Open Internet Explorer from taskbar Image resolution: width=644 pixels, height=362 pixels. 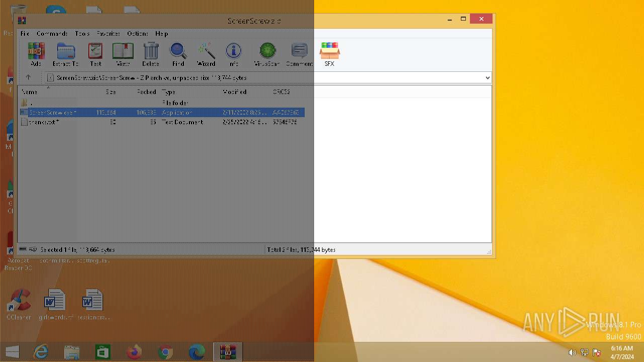(x=41, y=353)
